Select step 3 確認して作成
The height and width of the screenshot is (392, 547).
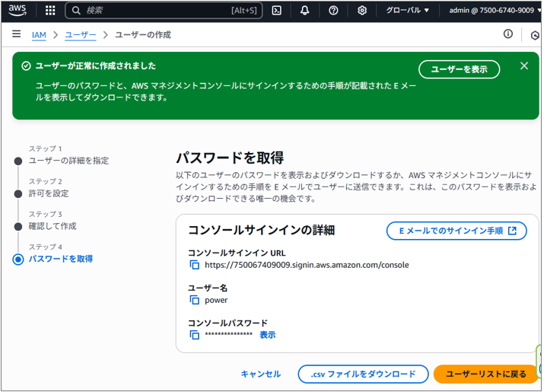point(52,226)
